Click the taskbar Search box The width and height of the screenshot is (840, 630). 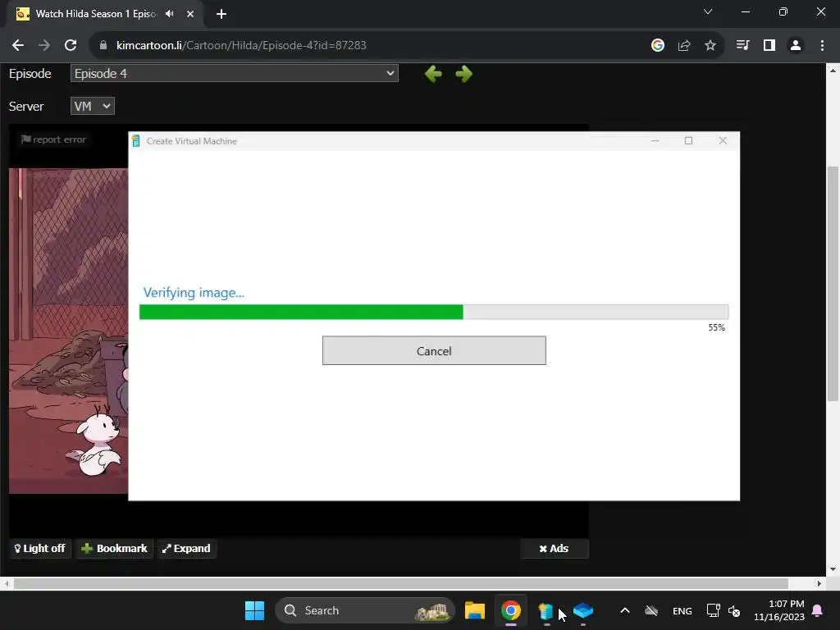365,610
